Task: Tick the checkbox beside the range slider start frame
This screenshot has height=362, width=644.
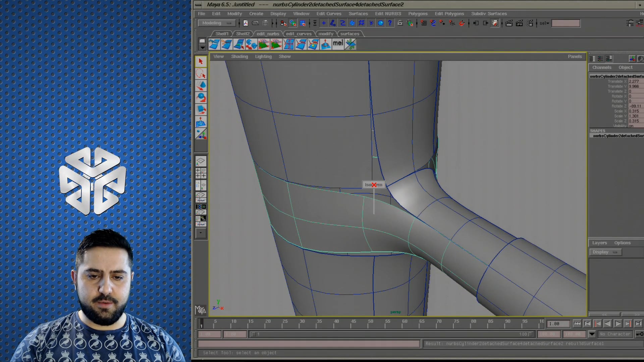Action: click(254, 334)
